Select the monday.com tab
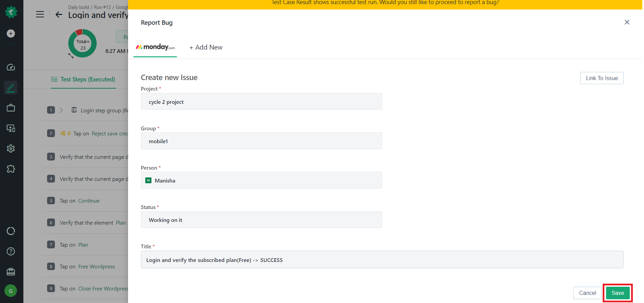This screenshot has width=644, height=303. tap(155, 47)
